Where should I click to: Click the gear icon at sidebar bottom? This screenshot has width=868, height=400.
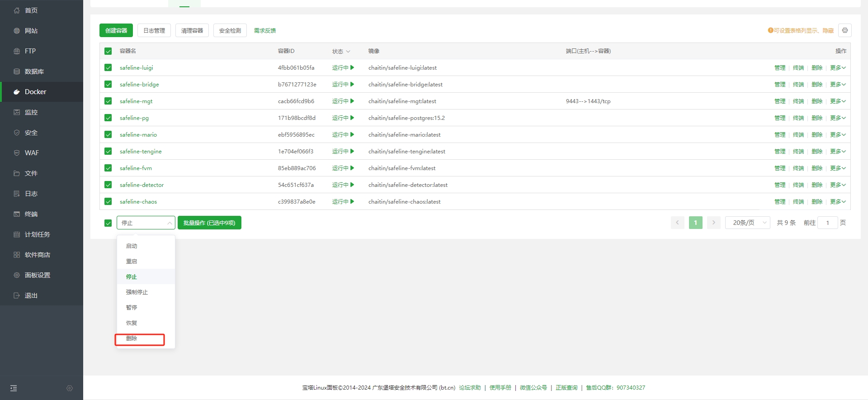[70, 388]
